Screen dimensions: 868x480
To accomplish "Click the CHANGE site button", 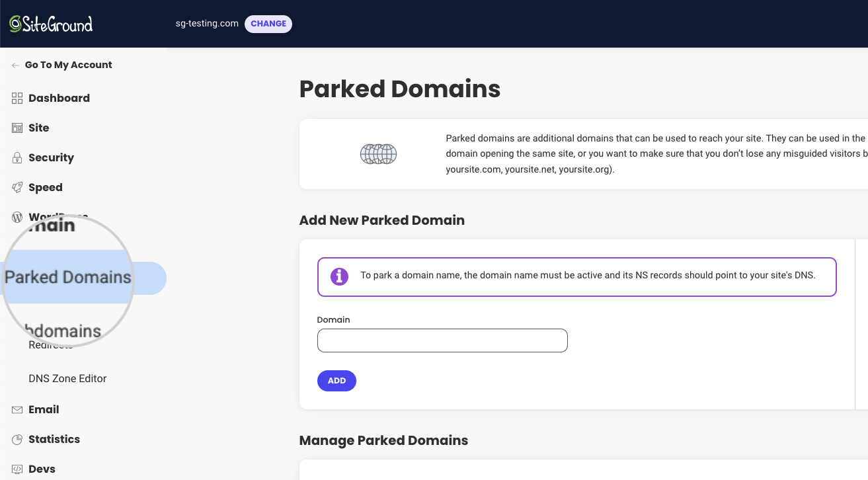I will (268, 24).
